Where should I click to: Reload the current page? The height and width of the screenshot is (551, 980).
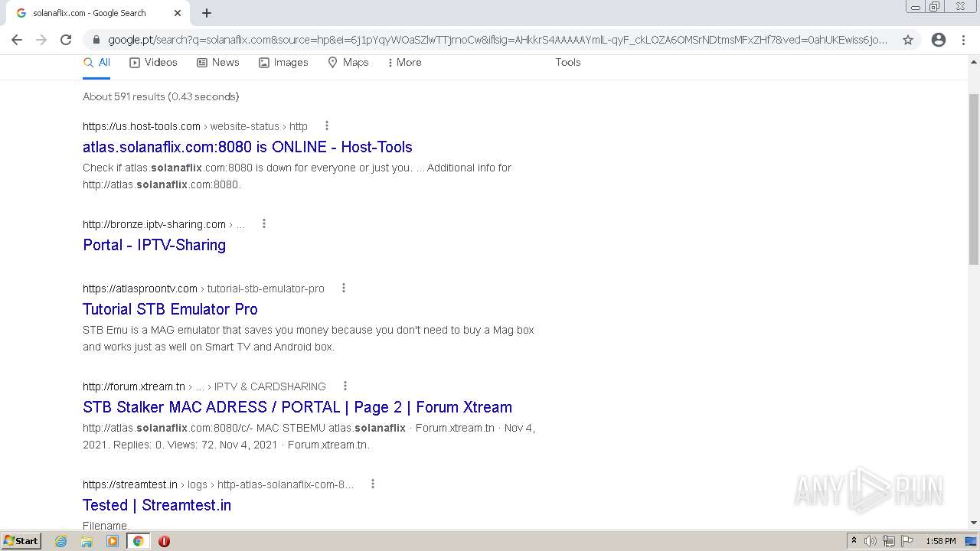click(x=66, y=40)
